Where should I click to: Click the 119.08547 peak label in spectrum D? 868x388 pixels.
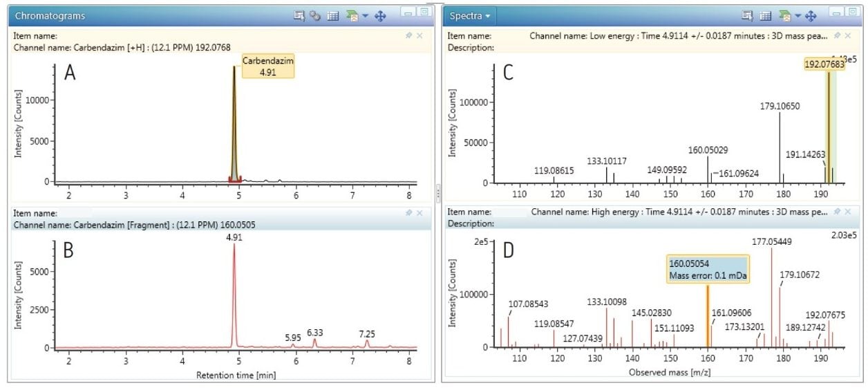coord(554,323)
